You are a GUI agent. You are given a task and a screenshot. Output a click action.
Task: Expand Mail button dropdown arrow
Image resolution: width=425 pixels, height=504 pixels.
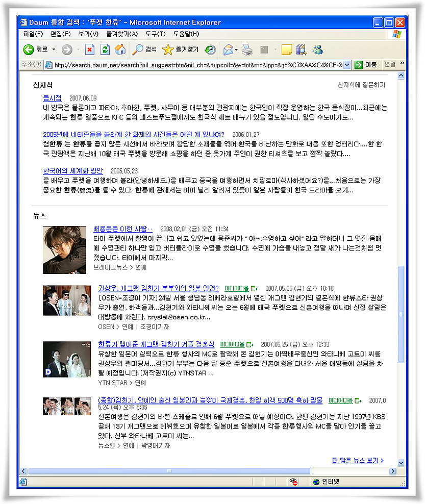(x=236, y=49)
